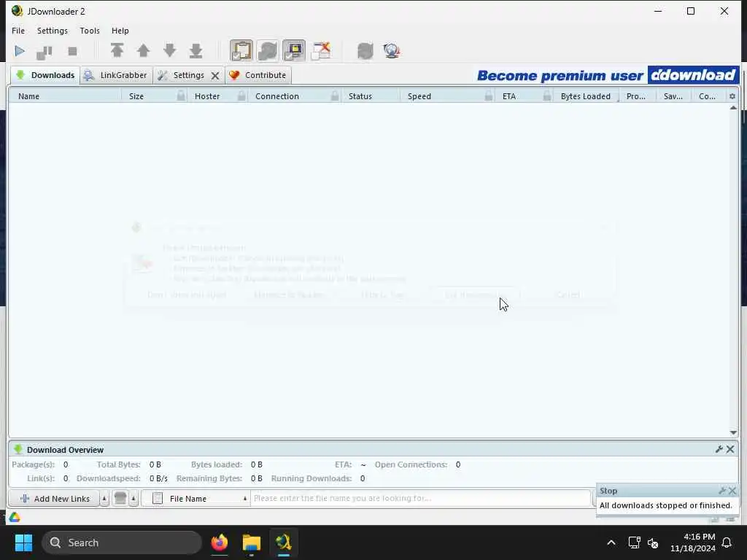The width and height of the screenshot is (747, 560).
Task: Click the table scrollbar up arrow
Action: click(733, 108)
